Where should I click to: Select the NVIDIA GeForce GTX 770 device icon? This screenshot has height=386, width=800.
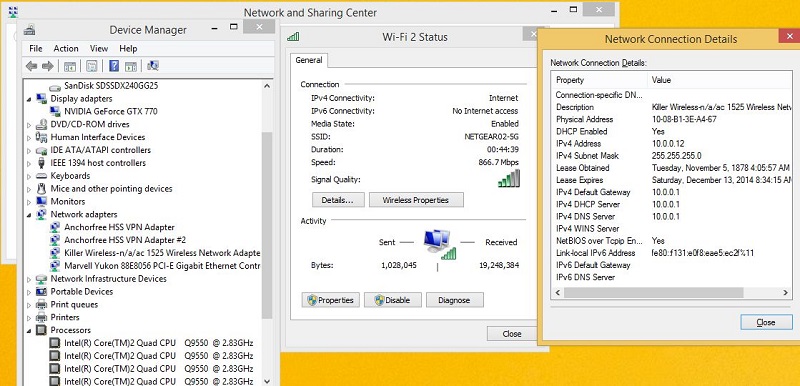55,111
